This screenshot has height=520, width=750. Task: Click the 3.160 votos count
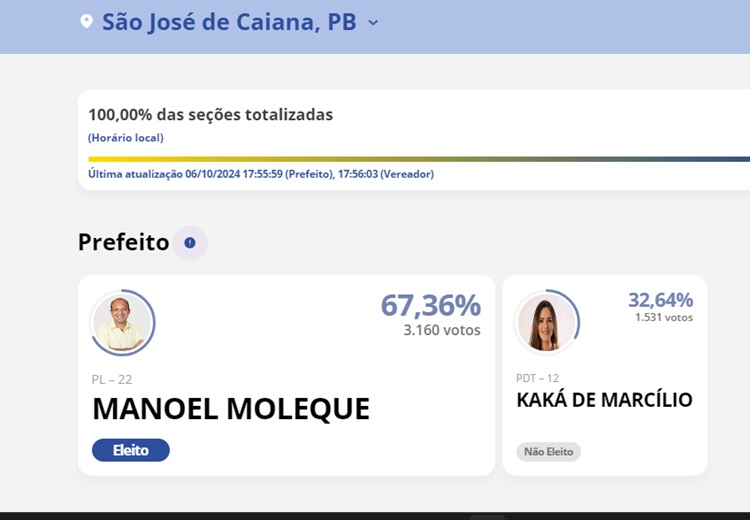point(442,330)
